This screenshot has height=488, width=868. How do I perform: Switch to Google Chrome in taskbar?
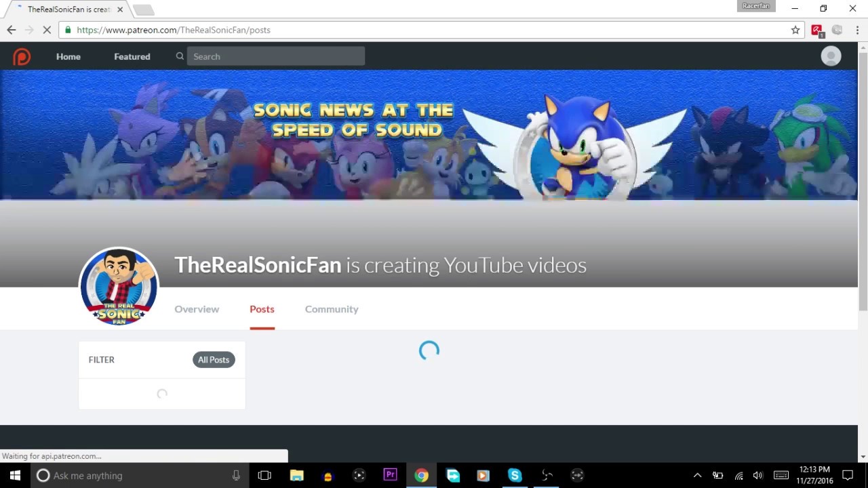pyautogui.click(x=421, y=475)
